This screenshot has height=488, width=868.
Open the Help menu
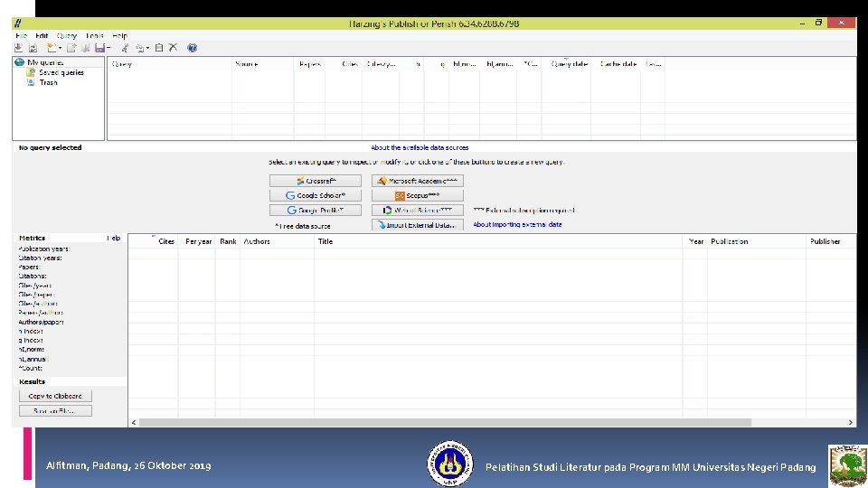(119, 35)
